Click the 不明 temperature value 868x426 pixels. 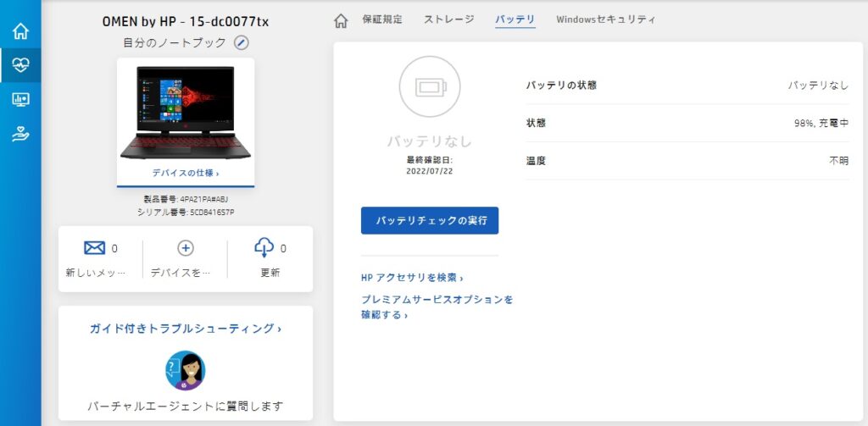838,161
